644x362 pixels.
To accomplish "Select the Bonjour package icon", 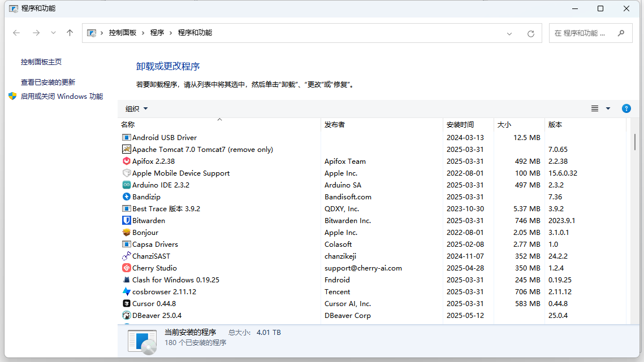I will click(x=127, y=232).
